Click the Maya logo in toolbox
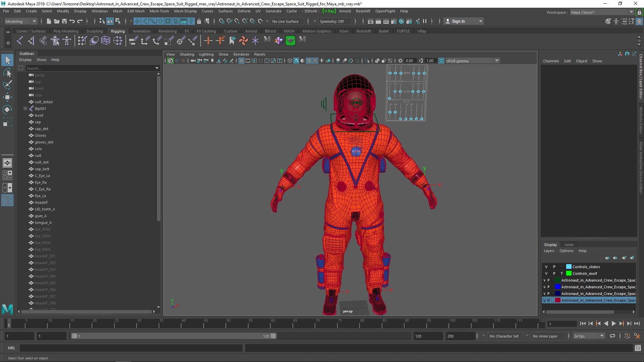 click(x=7, y=309)
